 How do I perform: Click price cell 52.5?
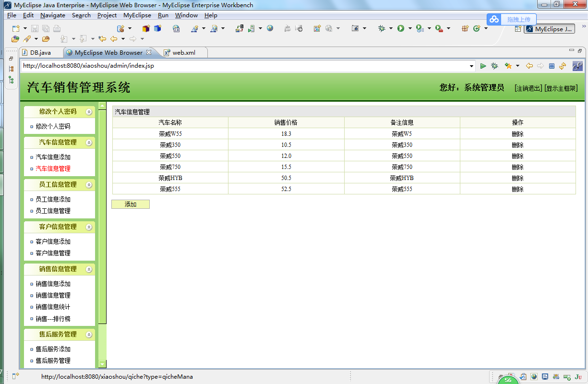pos(286,189)
